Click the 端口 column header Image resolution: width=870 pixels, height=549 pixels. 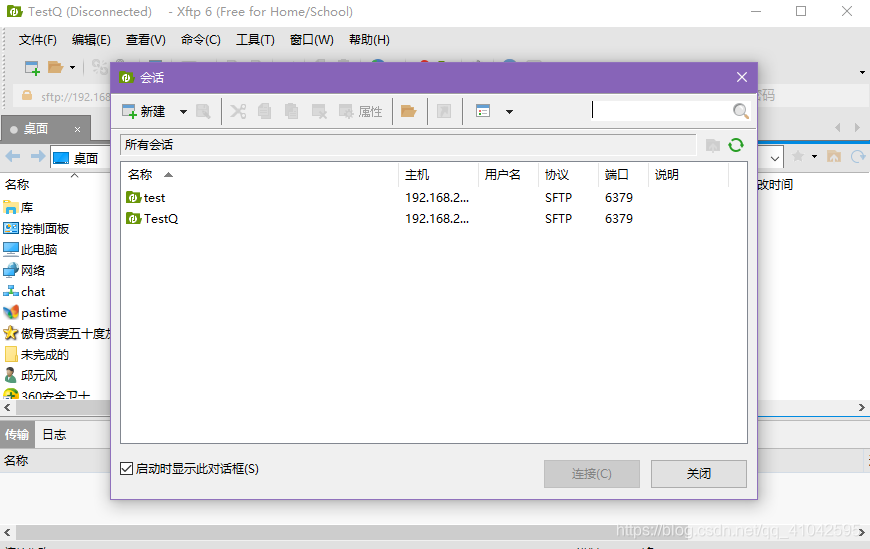[x=623, y=175]
